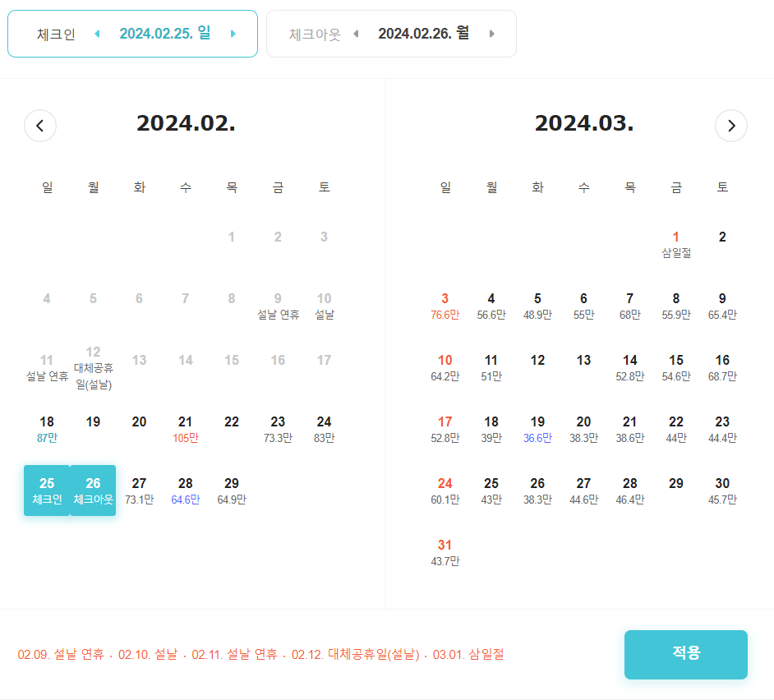This screenshot has height=700, width=774.
Task: Go to previous month with left chevron
Action: tap(40, 126)
